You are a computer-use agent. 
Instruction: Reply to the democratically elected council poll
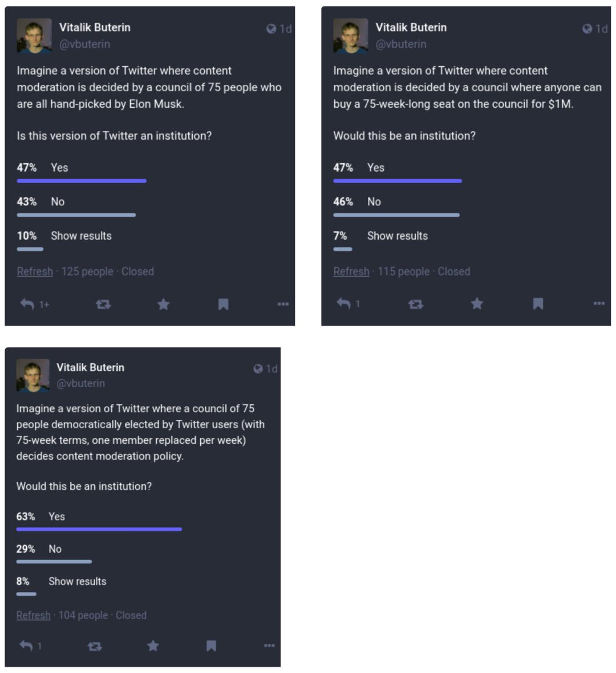pyautogui.click(x=26, y=646)
